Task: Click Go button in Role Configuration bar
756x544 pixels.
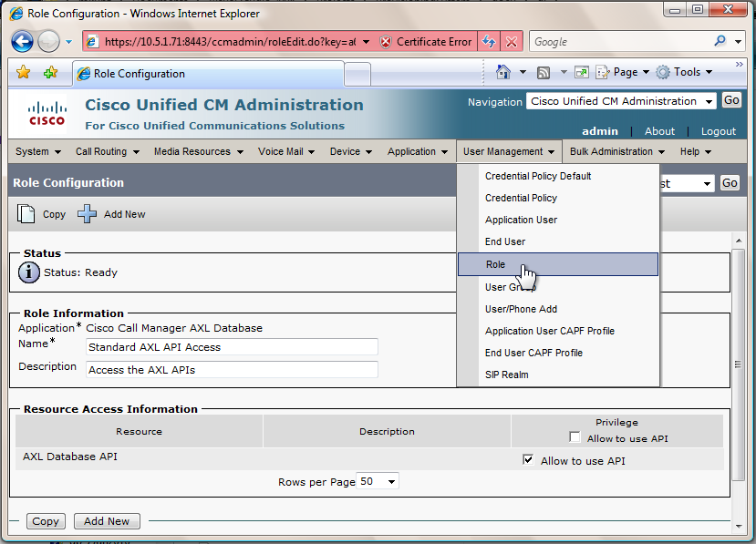Action: 730,183
